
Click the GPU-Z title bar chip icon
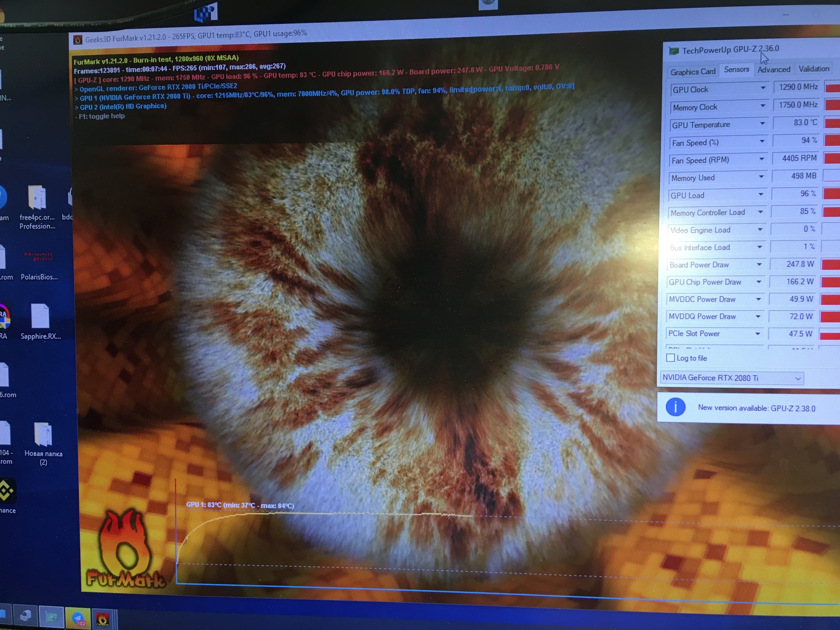pyautogui.click(x=673, y=51)
